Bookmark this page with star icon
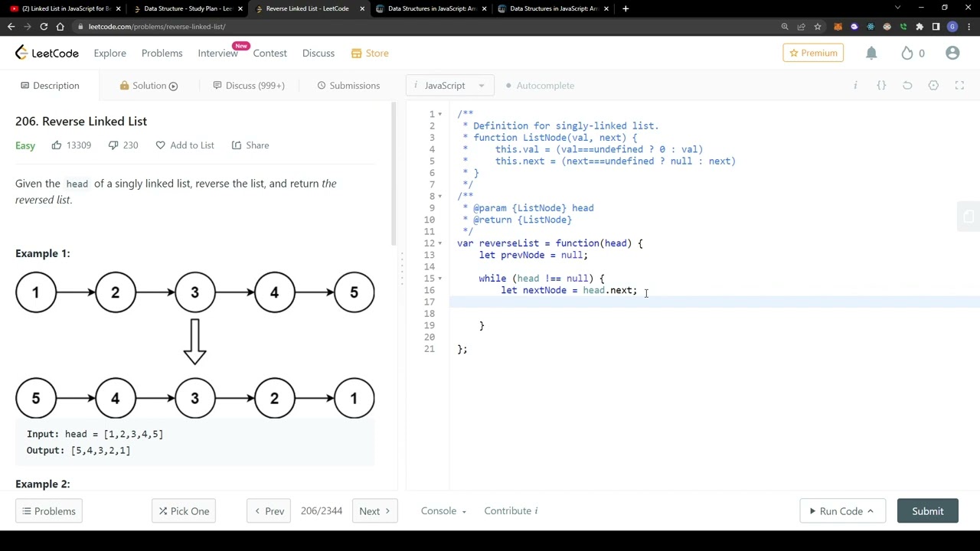 [x=818, y=27]
